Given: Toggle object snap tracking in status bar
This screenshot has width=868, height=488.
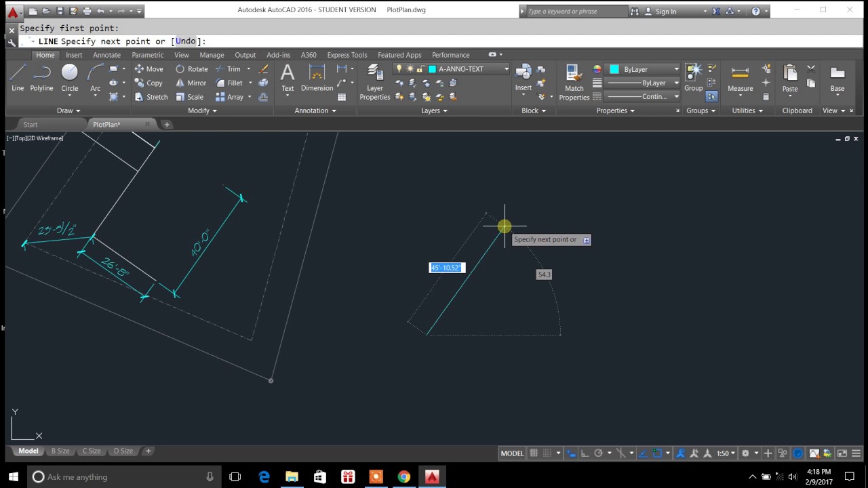Looking at the screenshot, I should [644, 453].
